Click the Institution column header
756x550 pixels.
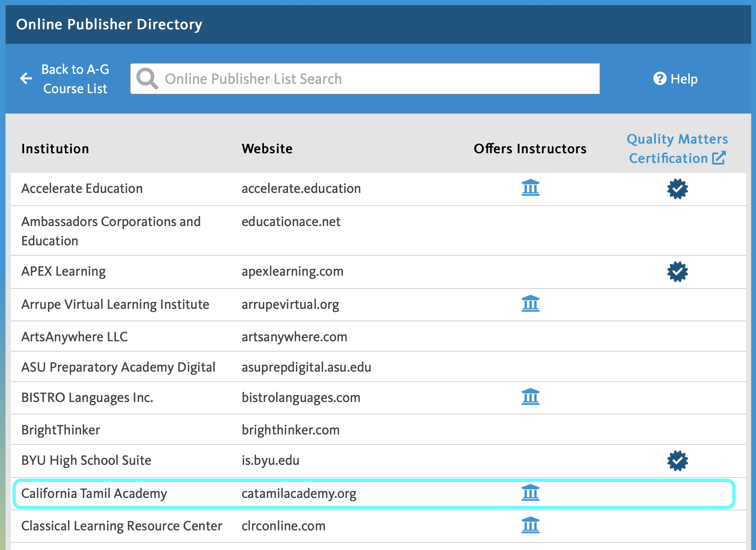pos(55,149)
